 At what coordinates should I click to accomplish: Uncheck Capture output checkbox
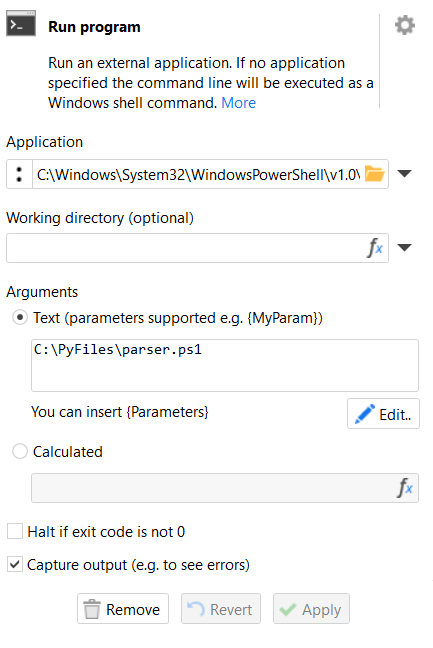pos(15,564)
